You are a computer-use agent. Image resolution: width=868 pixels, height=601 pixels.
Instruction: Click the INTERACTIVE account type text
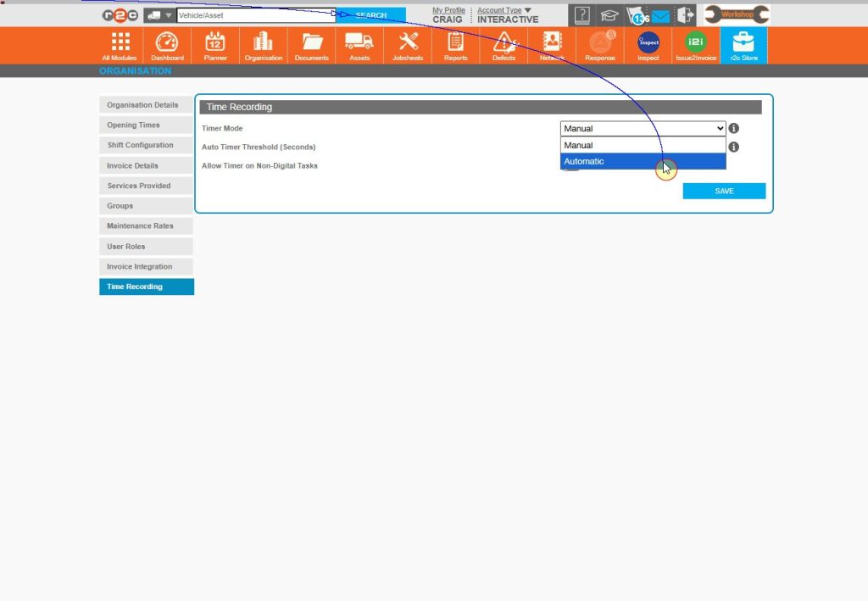[508, 19]
